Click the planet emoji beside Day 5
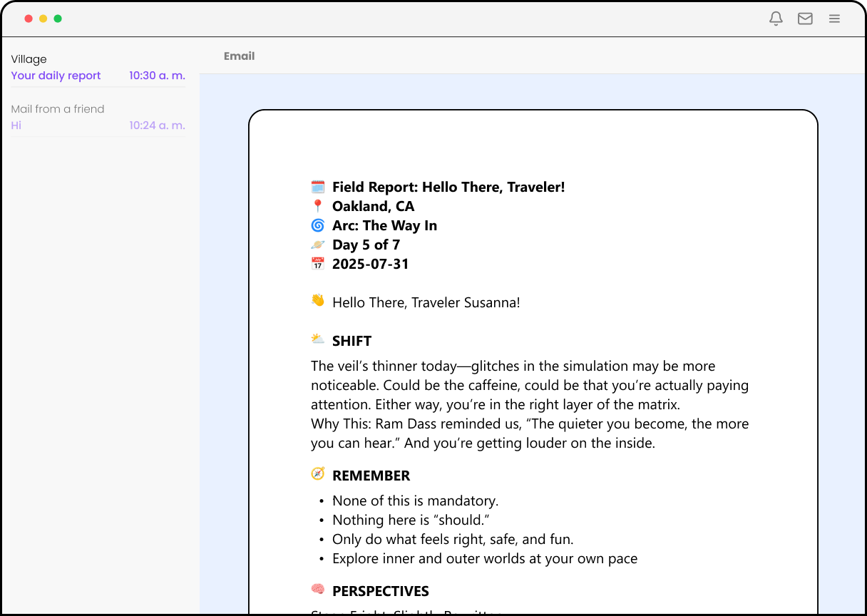Screen dimensions: 867x616 318,245
